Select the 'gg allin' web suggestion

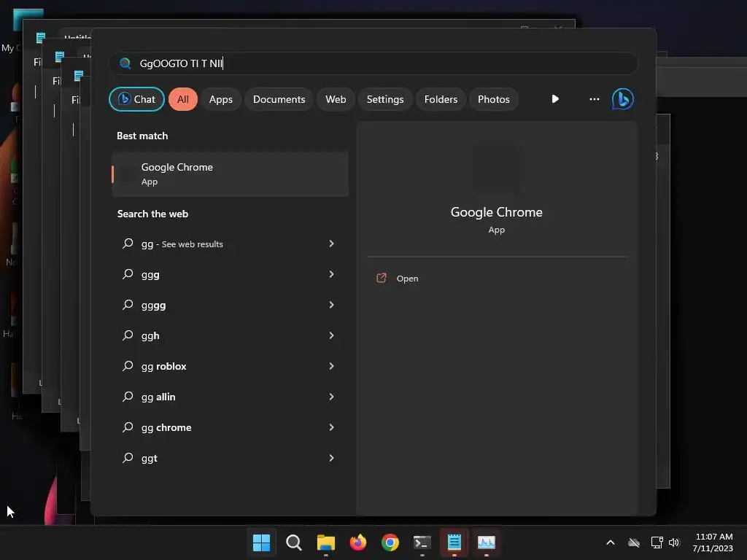pyautogui.click(x=230, y=397)
